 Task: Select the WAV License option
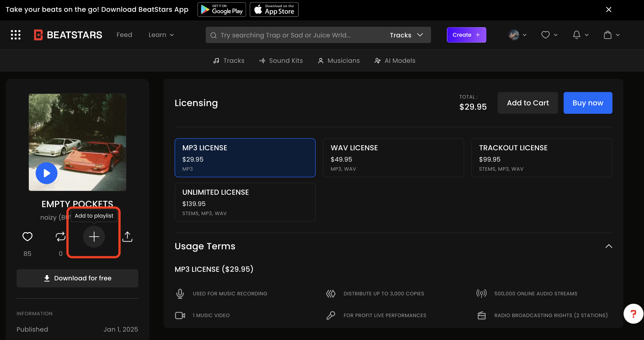(393, 158)
